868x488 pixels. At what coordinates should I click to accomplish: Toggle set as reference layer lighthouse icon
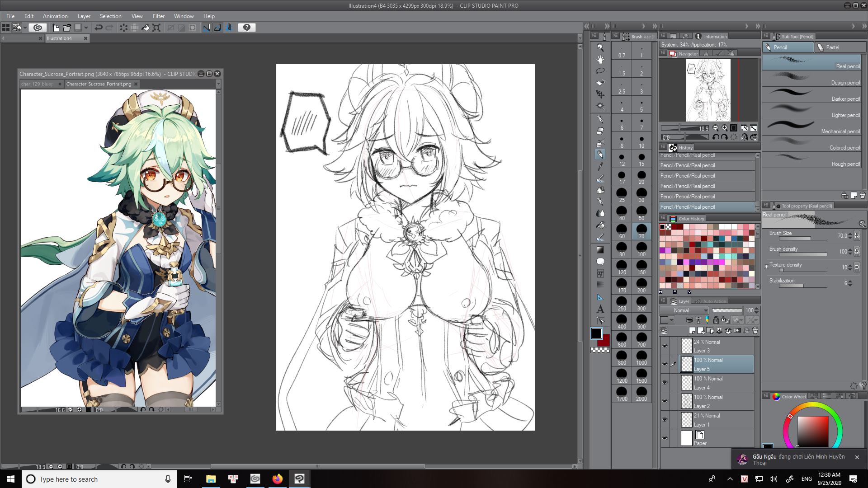pos(698,320)
